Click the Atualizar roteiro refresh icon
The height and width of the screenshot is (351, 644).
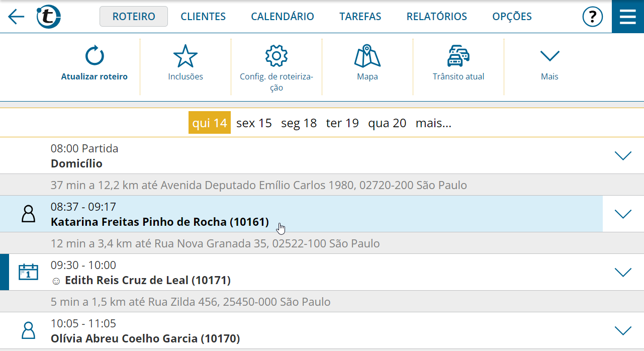pos(95,56)
